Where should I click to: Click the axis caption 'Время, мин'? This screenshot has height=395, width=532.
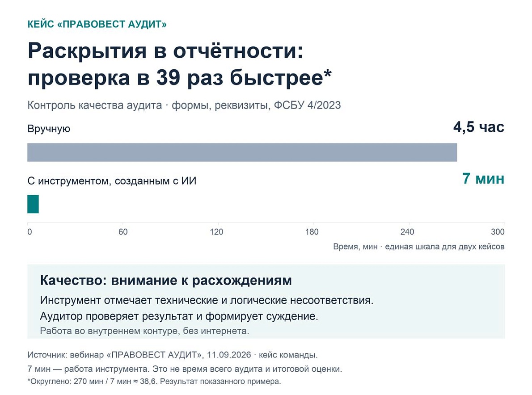click(x=355, y=247)
